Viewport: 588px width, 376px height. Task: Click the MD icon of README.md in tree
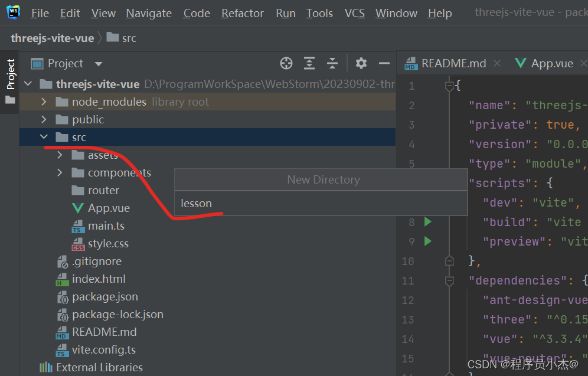coord(62,332)
